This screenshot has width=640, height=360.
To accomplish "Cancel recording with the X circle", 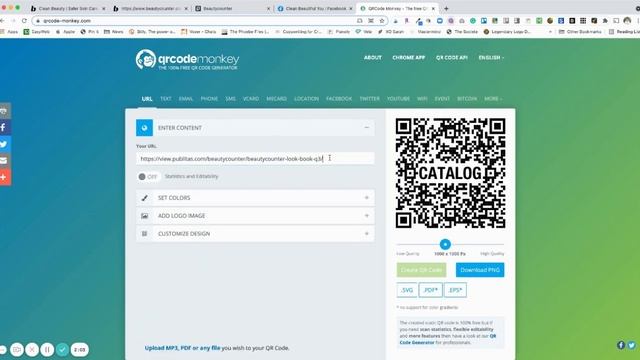I will coord(32,350).
